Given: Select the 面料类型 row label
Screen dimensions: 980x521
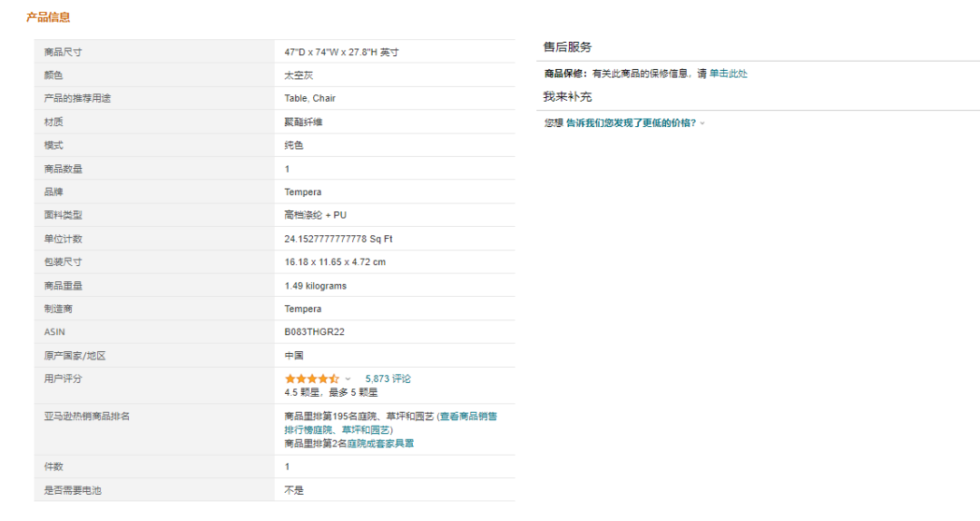Looking at the screenshot, I should (63, 215).
